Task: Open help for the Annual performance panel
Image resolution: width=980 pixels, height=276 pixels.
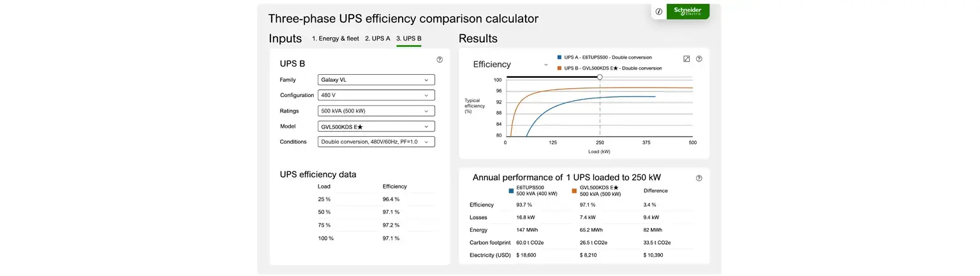Action: point(699,178)
